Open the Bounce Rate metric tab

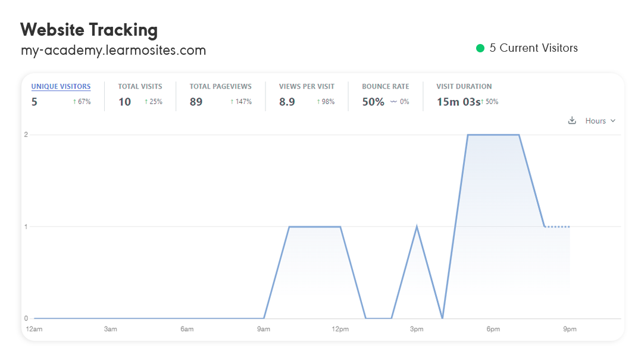[x=385, y=87]
